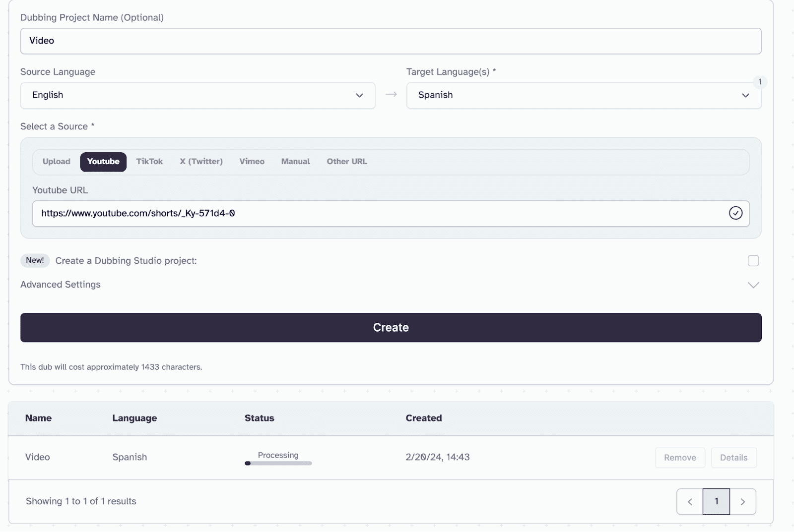794x532 pixels.
Task: Click the Status column header
Action: click(259, 418)
